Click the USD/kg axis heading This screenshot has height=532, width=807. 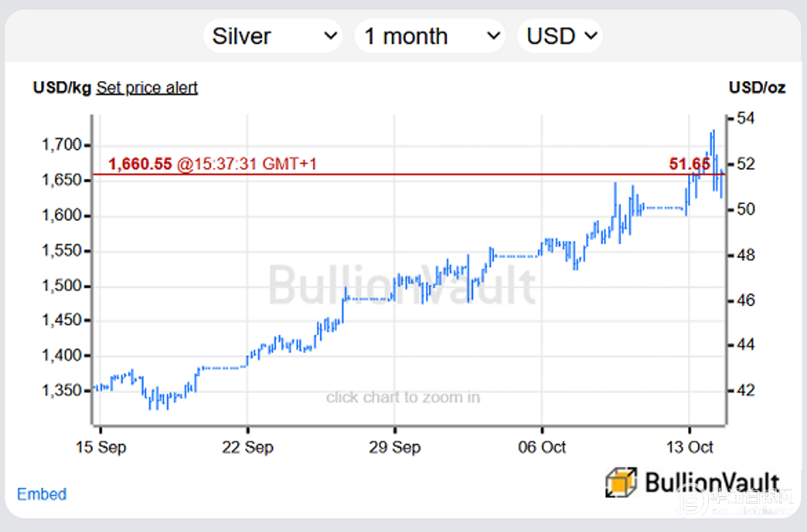pos(61,88)
